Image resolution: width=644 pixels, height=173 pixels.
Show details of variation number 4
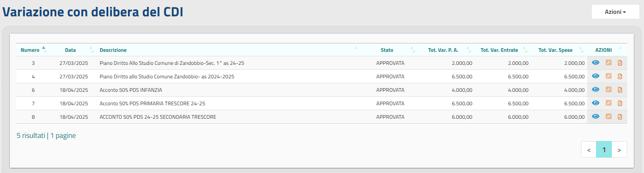pos(595,76)
